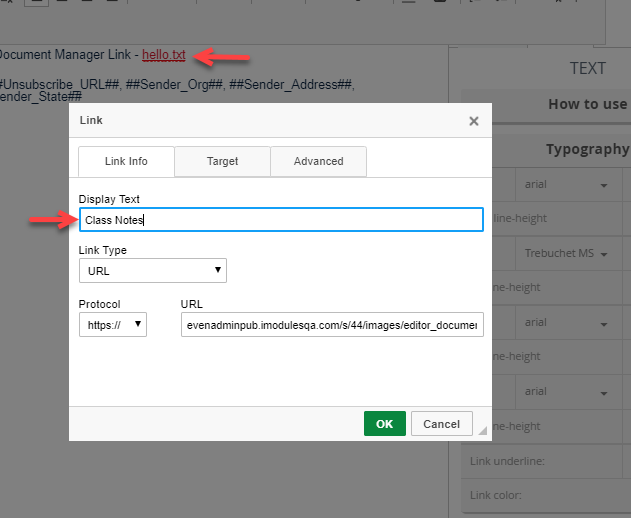Click the Cancel button

tap(441, 424)
